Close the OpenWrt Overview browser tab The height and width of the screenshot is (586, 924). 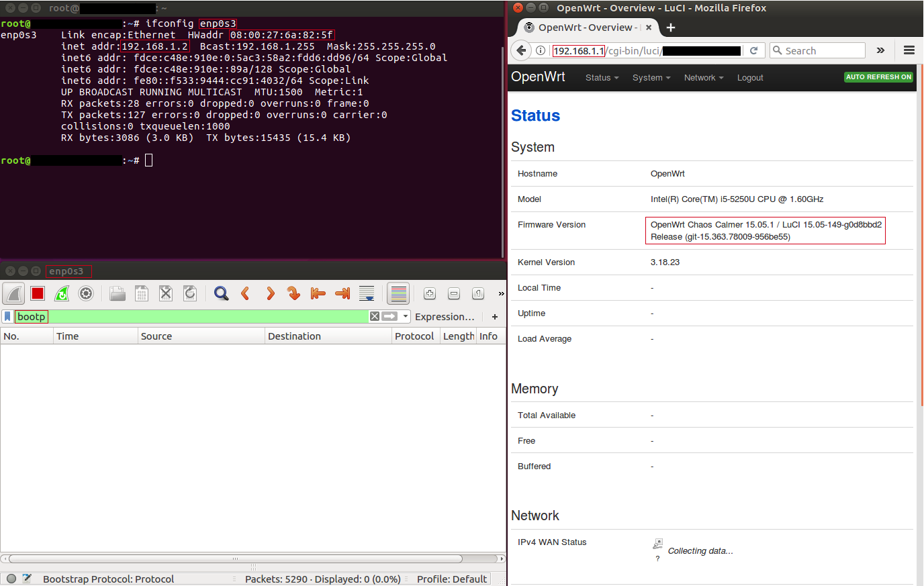[649, 28]
